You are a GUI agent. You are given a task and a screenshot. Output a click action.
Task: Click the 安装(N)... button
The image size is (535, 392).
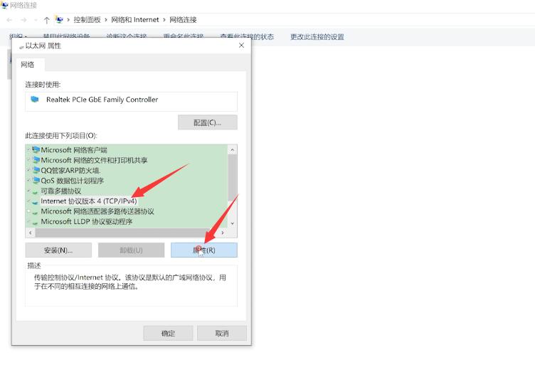[58, 250]
